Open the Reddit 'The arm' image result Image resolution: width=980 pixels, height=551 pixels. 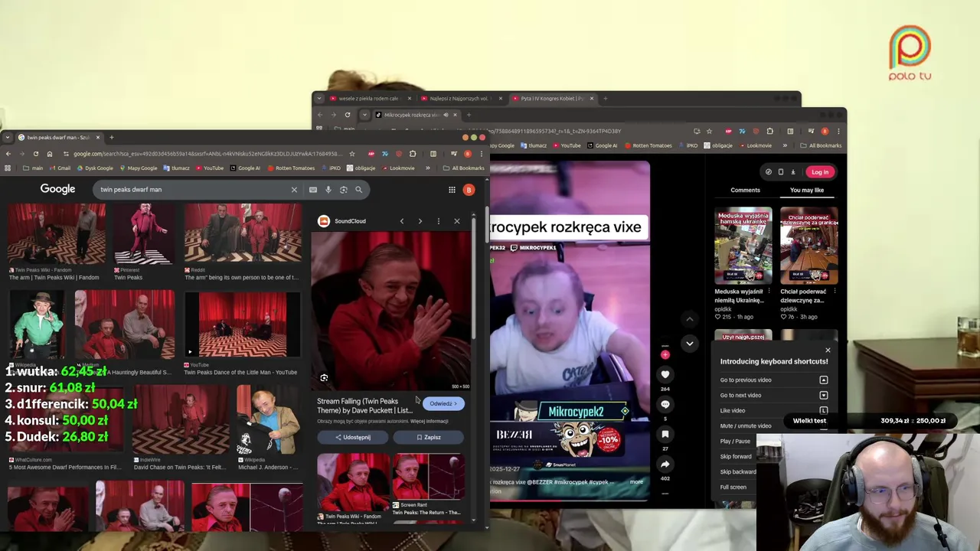(243, 234)
